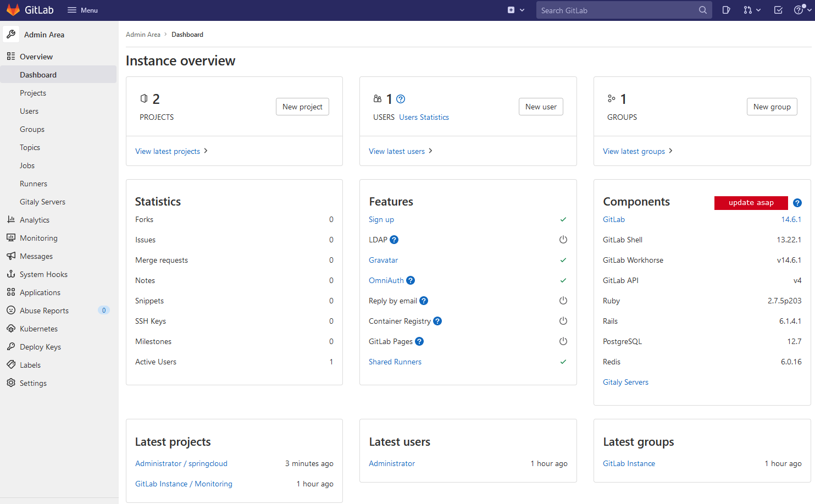Click the System Hooks anchor icon
This screenshot has width=815, height=504.
[x=11, y=274]
